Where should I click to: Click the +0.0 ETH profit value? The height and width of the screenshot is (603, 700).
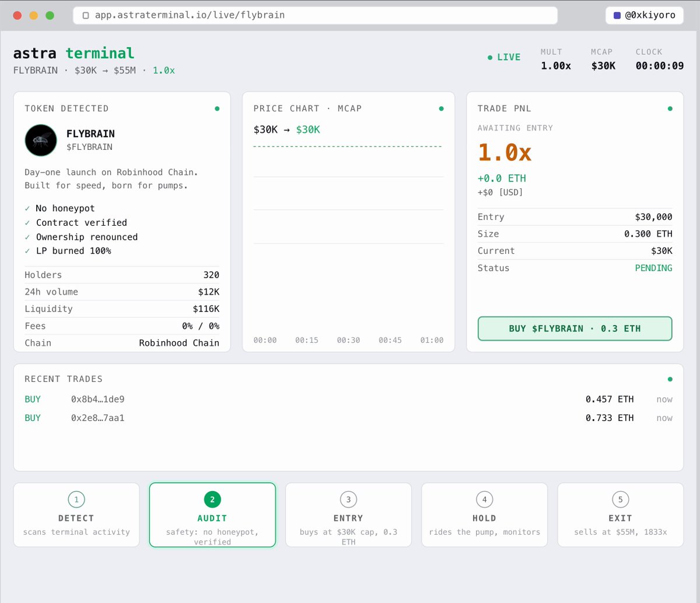(502, 178)
